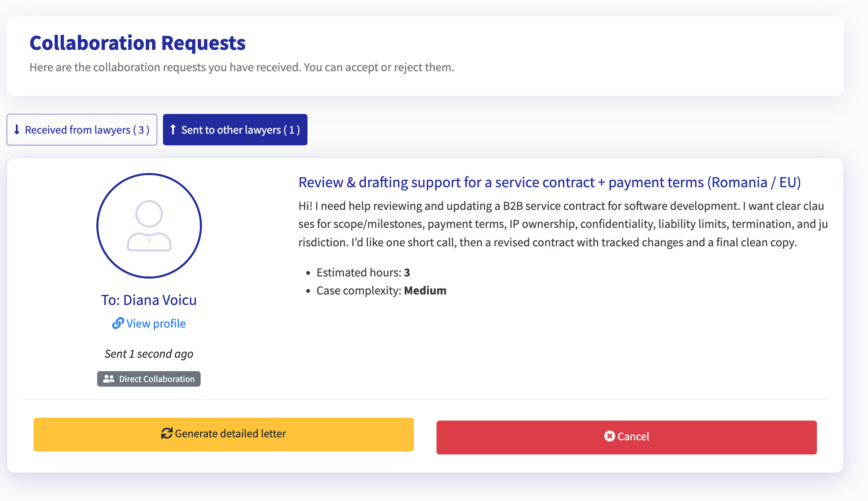The width and height of the screenshot is (868, 501).
Task: Click the Estimated hours list item
Action: 363,272
